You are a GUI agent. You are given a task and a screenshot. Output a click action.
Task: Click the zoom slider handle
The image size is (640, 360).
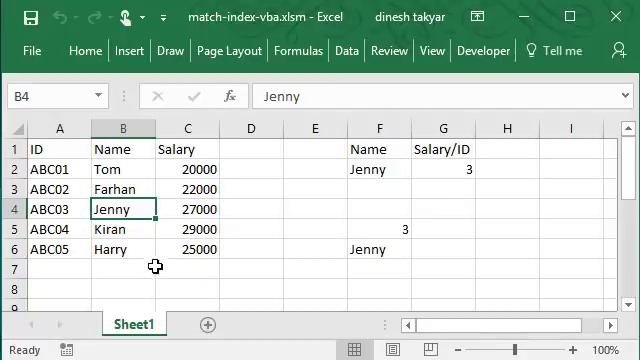(515, 350)
